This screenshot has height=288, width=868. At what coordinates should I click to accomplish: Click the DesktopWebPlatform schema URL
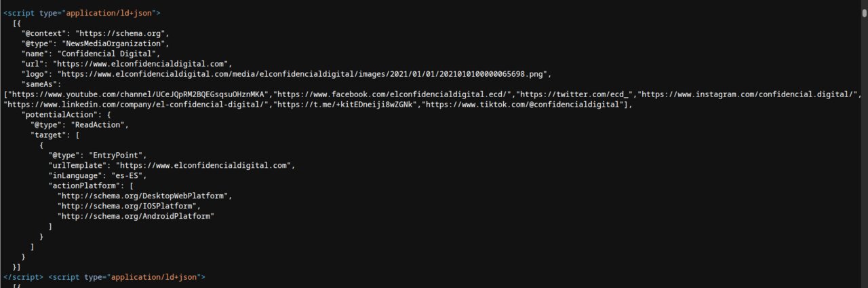[144, 196]
